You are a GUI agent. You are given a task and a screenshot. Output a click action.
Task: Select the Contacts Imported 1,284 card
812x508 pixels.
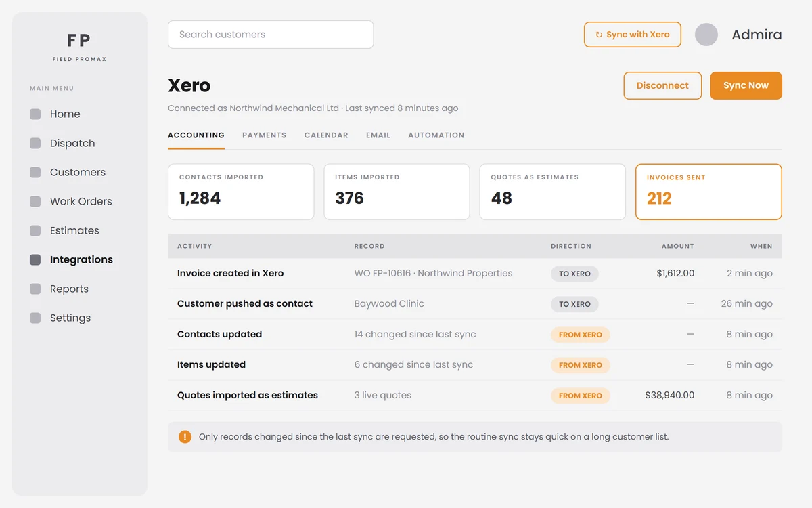pos(241,192)
